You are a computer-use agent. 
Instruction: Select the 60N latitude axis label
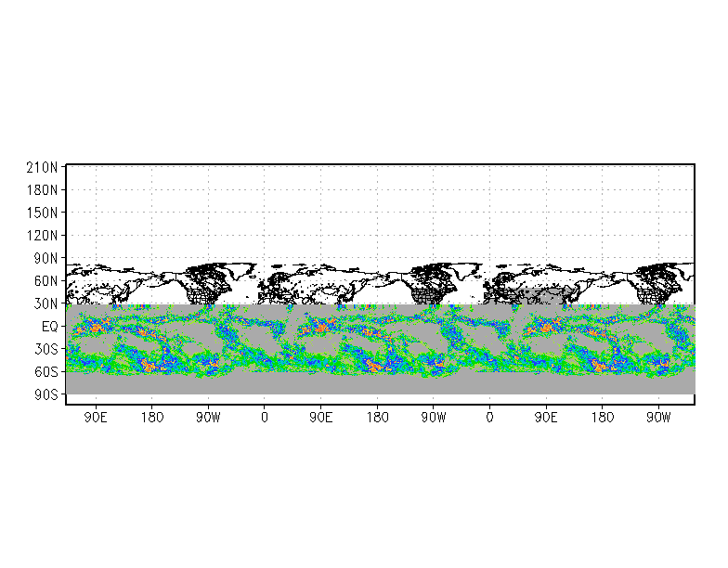pos(45,281)
